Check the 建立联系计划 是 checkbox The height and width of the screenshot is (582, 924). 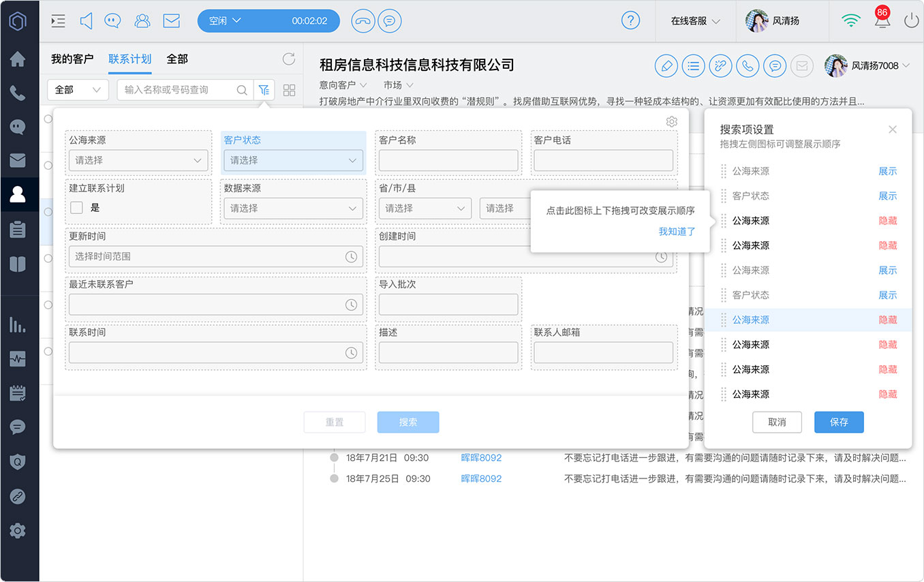[77, 208]
